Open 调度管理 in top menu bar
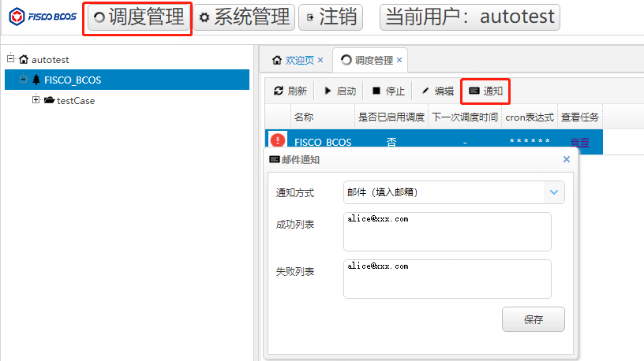644x361 pixels. 139,17
